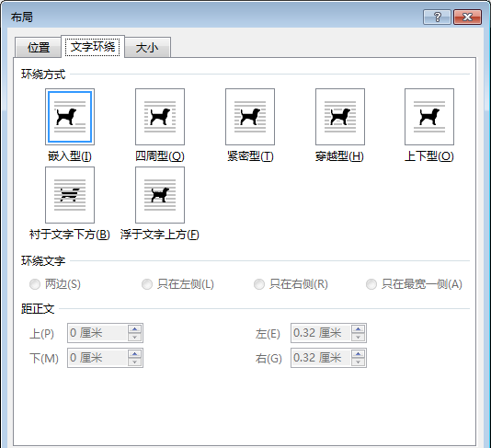This screenshot has height=448, width=491.
Task: Switch to the 文字环绕 tab
Action: coord(93,47)
